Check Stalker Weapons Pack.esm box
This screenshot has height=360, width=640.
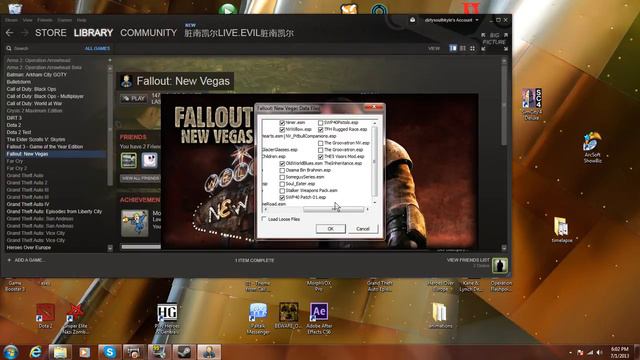click(x=282, y=191)
